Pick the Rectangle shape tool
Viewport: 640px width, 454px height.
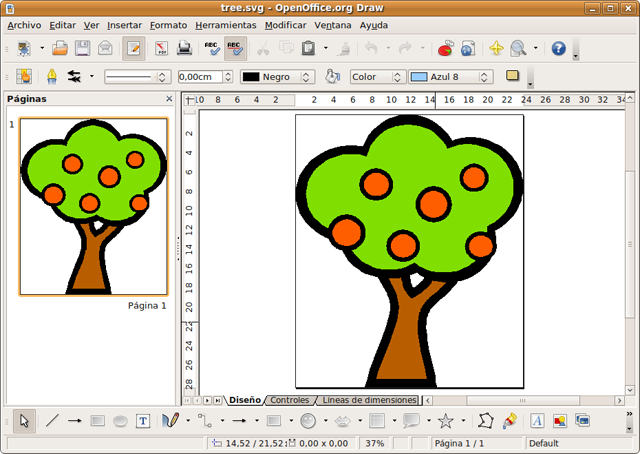[x=98, y=421]
